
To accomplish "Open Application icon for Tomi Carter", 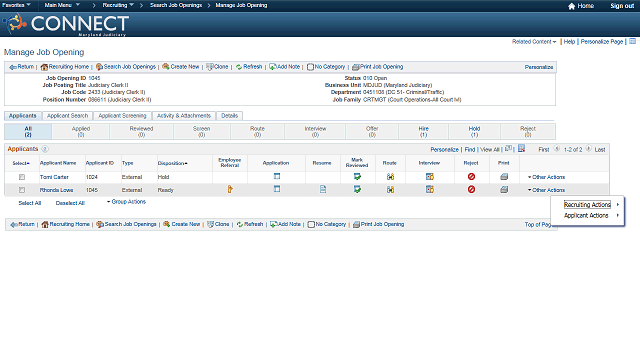I will click(x=277, y=176).
